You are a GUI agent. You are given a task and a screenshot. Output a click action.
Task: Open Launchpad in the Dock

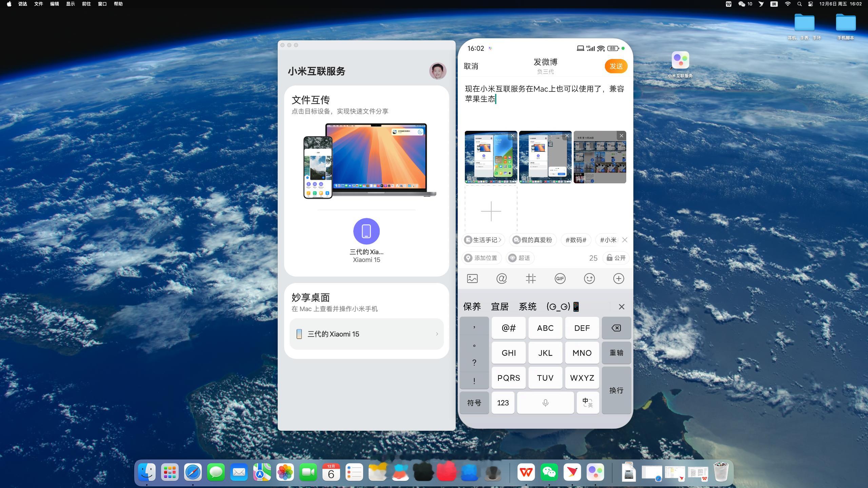coord(170,472)
